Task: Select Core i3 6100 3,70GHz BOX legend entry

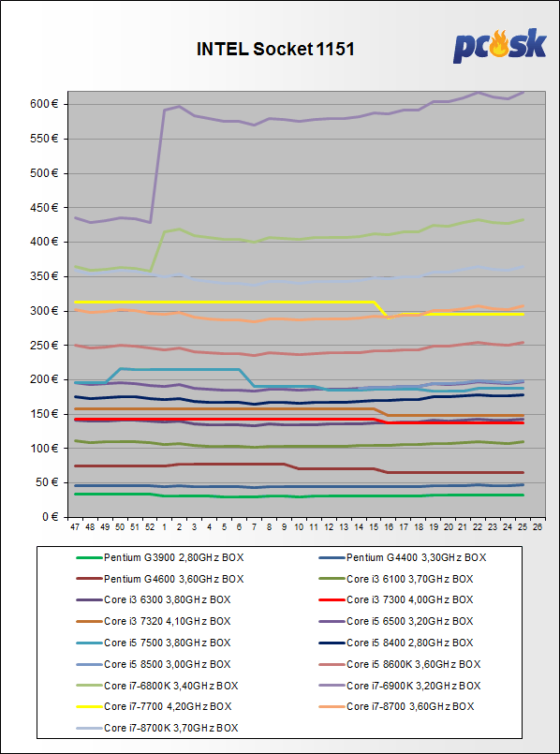Action: [395, 579]
